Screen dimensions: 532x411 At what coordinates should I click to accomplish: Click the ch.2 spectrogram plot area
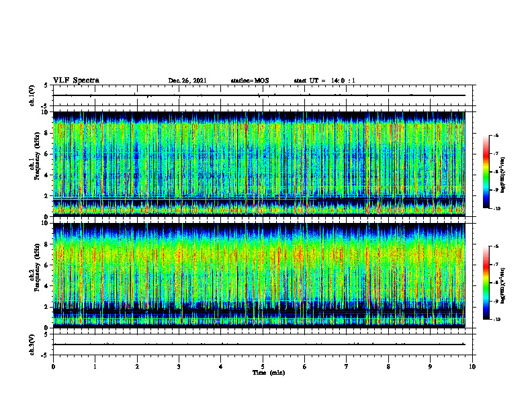pyautogui.click(x=259, y=275)
